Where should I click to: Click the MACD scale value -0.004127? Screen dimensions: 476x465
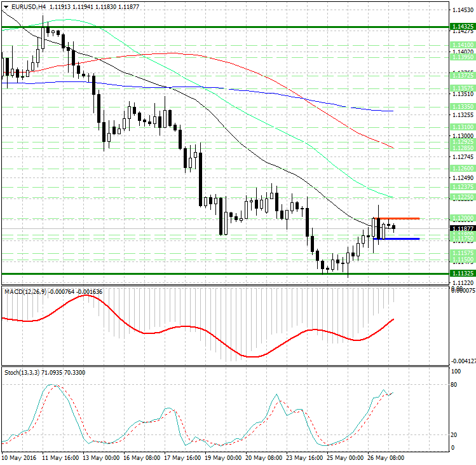pos(463,361)
